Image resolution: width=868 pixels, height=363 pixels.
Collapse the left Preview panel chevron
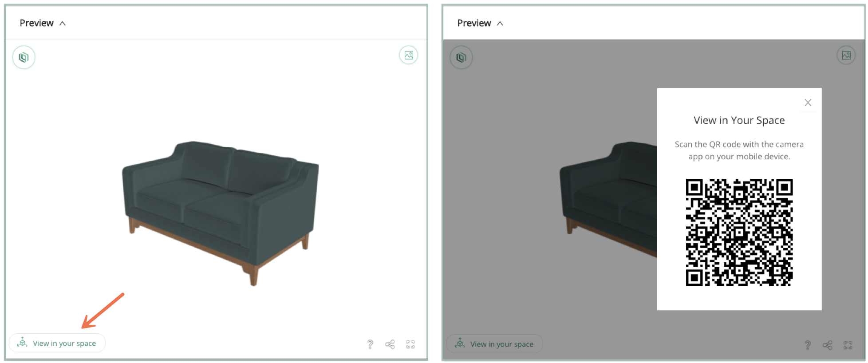(63, 24)
